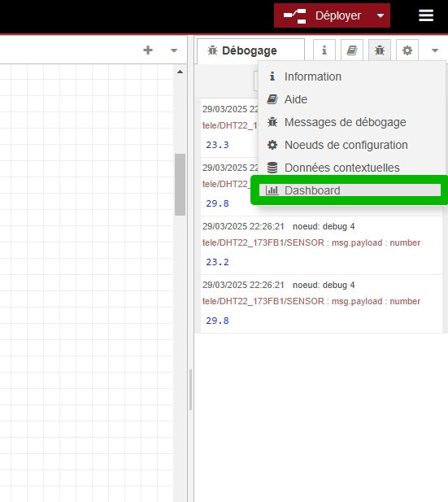Open the Déployer dropdown arrow

381,15
